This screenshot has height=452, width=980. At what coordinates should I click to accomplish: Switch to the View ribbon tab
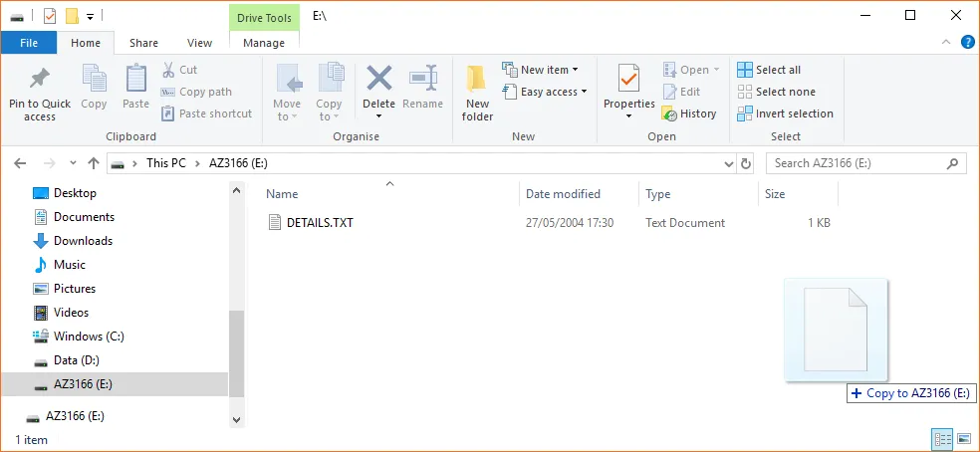200,43
